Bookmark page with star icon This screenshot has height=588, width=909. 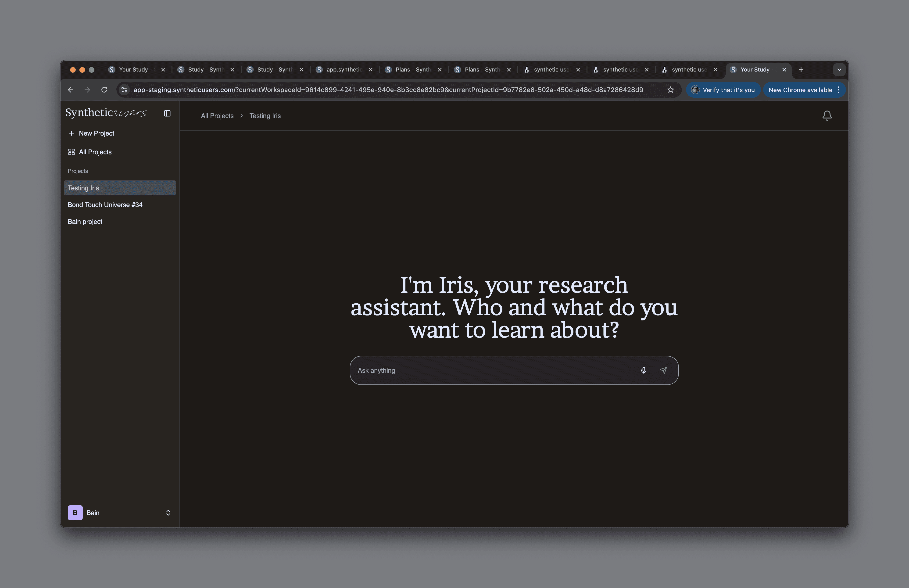tap(670, 90)
